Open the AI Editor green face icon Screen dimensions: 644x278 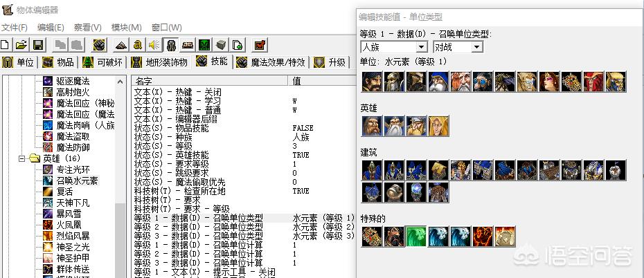click(x=204, y=44)
